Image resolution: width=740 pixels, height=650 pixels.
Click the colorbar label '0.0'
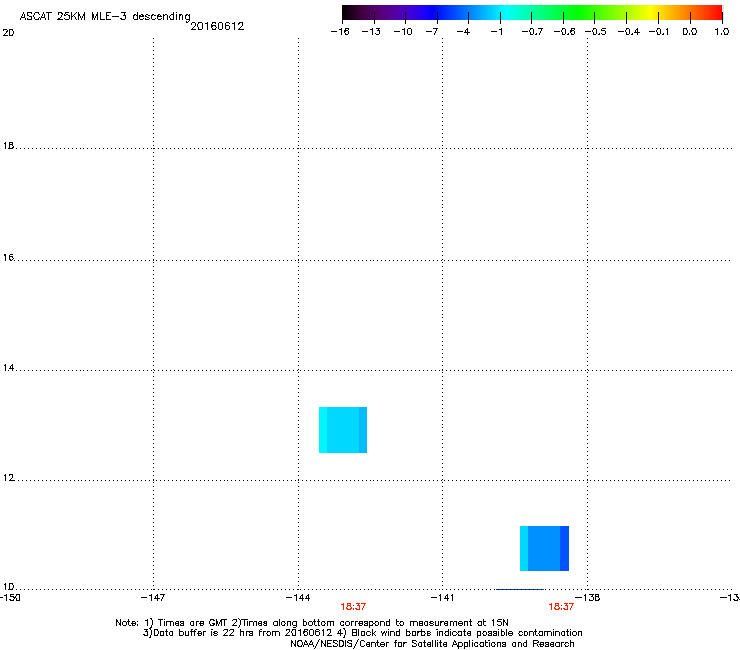pos(690,32)
